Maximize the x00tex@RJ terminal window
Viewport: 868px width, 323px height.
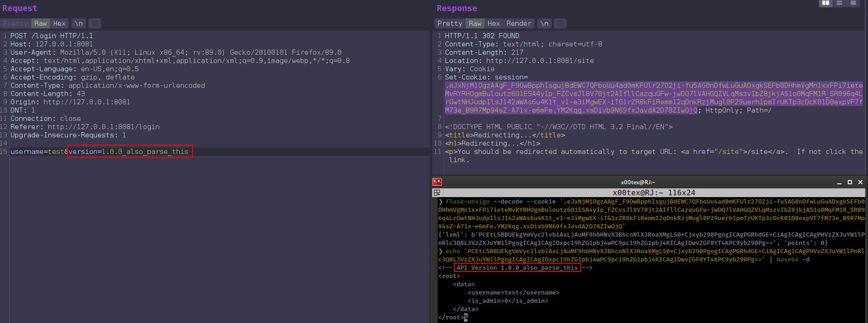pos(850,182)
